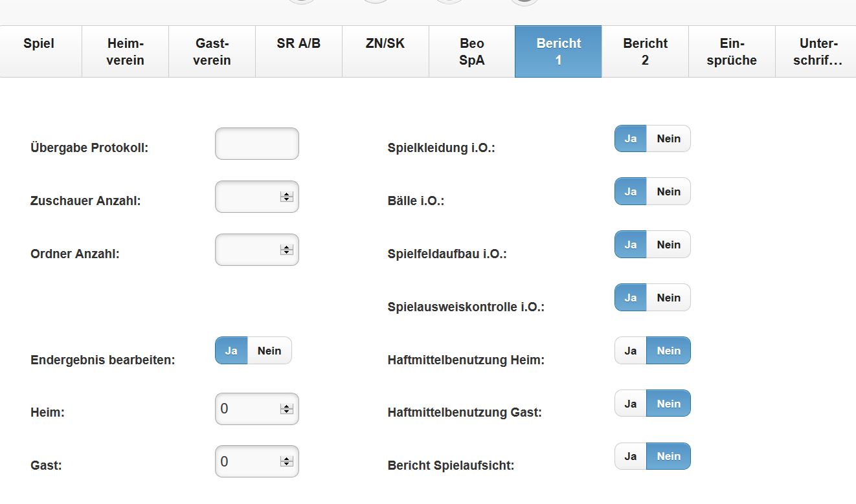
Task: Click the Gast score spinner arrows
Action: coord(287,462)
